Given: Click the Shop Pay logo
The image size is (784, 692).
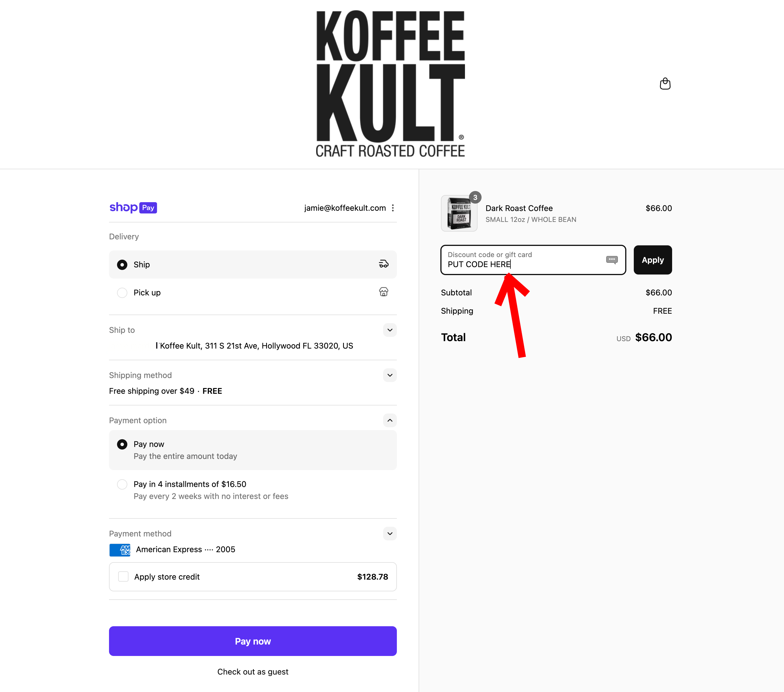Looking at the screenshot, I should click(133, 207).
